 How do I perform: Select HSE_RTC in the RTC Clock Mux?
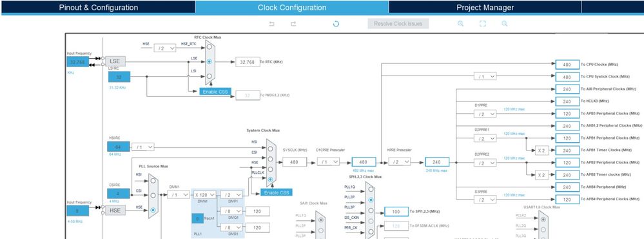tap(210, 47)
